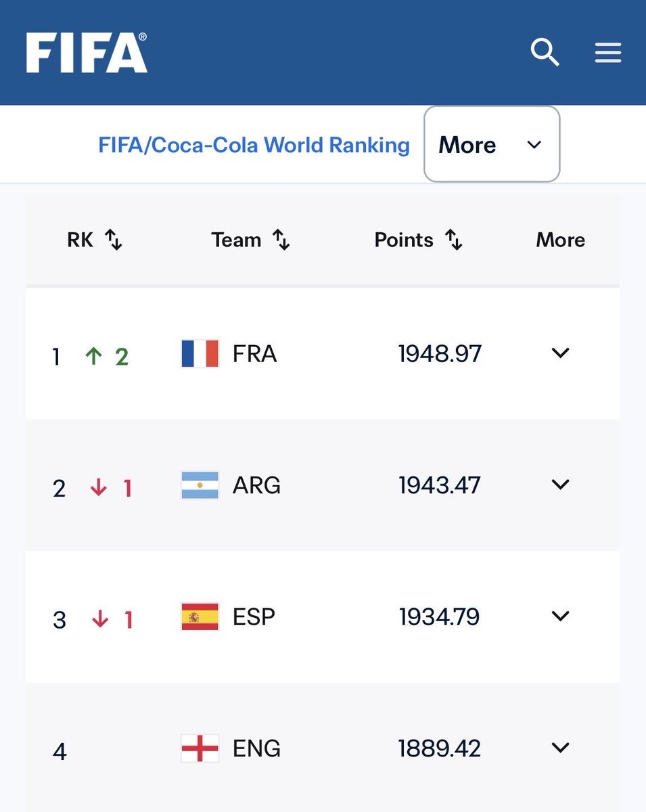Click the More column header

click(x=561, y=240)
